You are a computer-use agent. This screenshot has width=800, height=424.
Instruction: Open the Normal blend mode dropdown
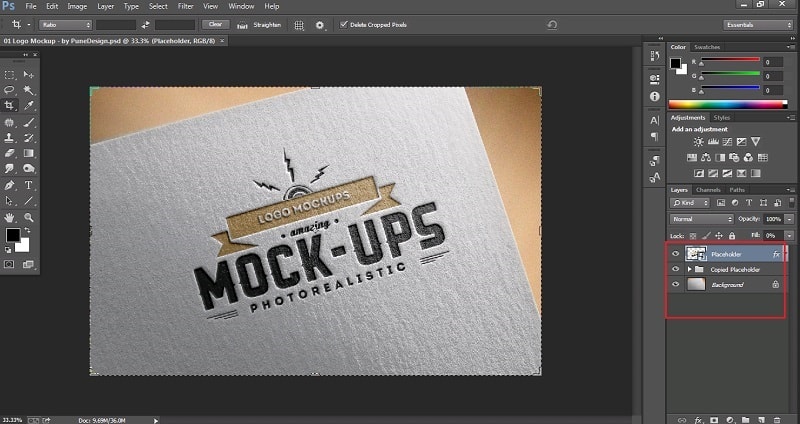[701, 218]
